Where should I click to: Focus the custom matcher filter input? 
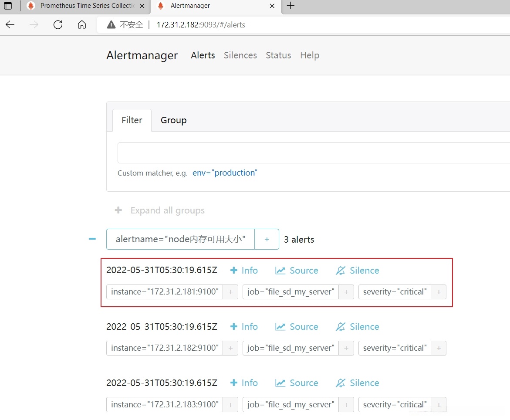314,153
